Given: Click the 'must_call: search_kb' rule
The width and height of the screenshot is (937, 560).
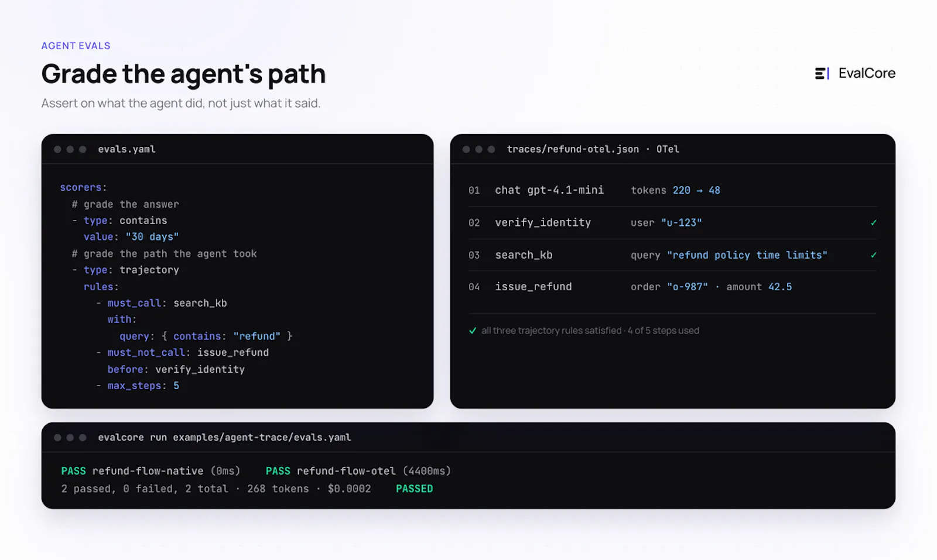Looking at the screenshot, I should pyautogui.click(x=162, y=303).
